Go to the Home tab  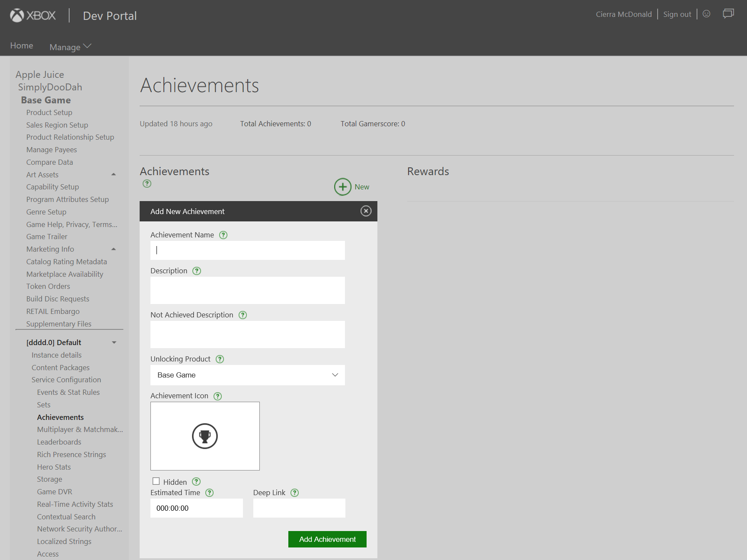click(22, 45)
